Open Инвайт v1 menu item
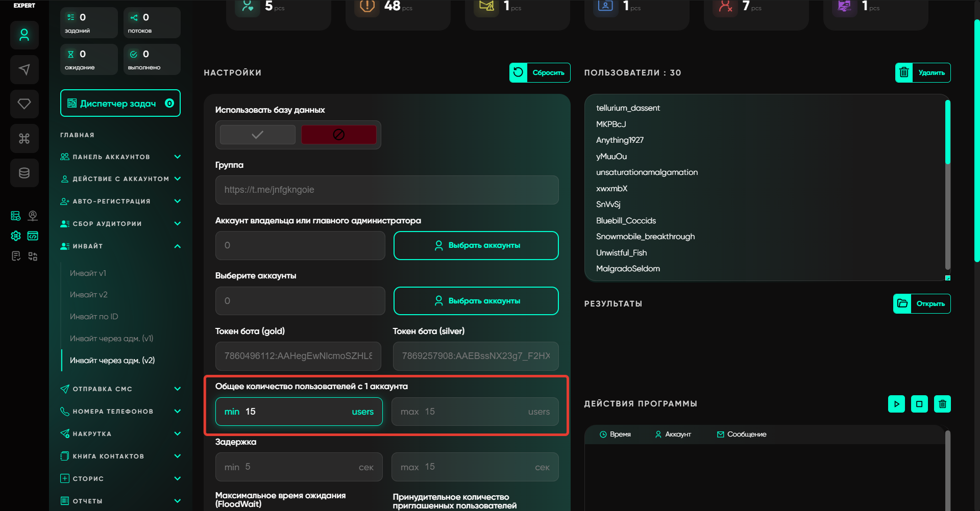Screen dimensions: 980x511 [88, 273]
